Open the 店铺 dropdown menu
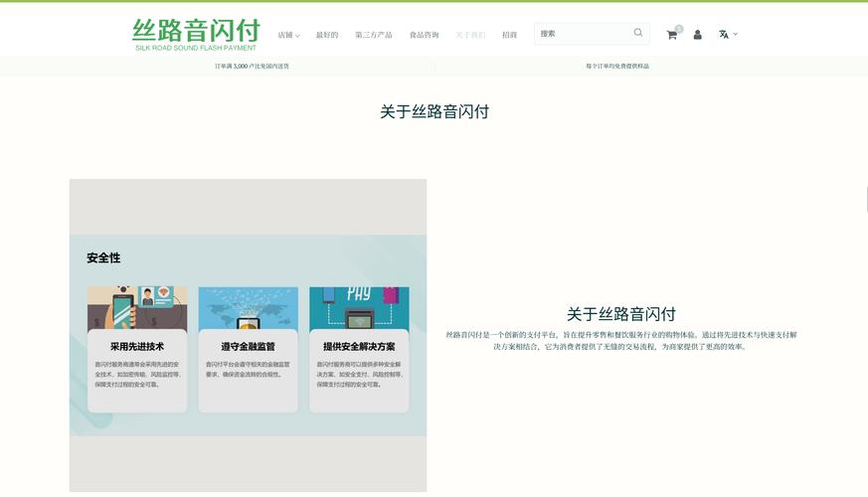868x497 pixels. tap(288, 35)
